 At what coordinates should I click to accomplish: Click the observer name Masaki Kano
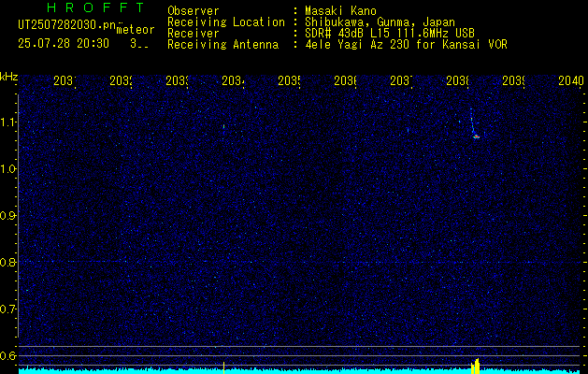(x=340, y=11)
